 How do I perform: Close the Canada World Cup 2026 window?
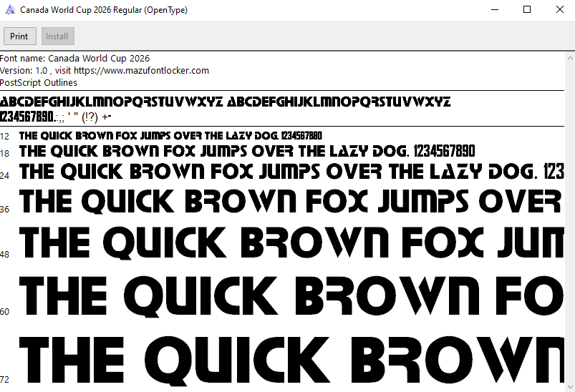(559, 10)
